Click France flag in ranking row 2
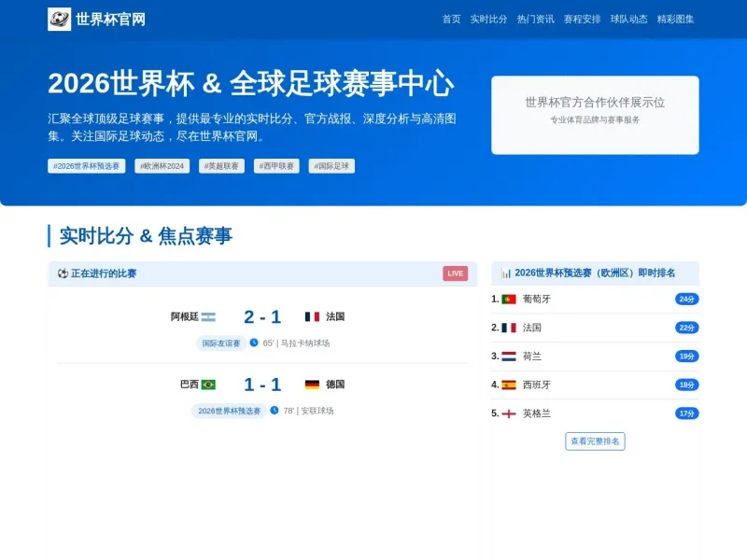747x560 pixels. click(509, 328)
